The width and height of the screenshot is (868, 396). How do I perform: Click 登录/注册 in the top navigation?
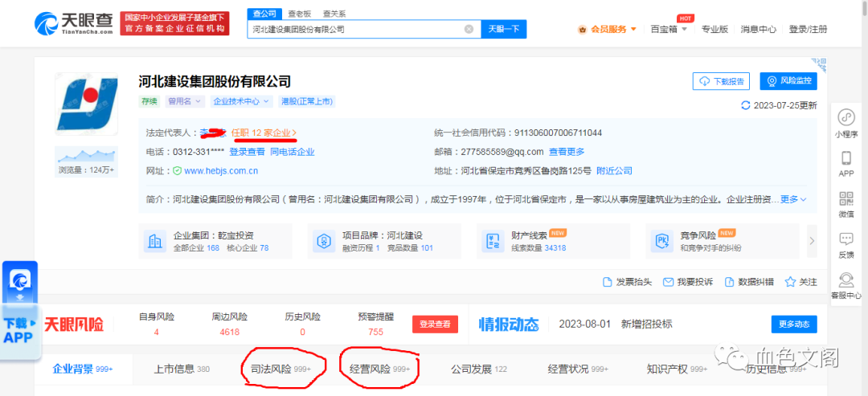coord(809,29)
